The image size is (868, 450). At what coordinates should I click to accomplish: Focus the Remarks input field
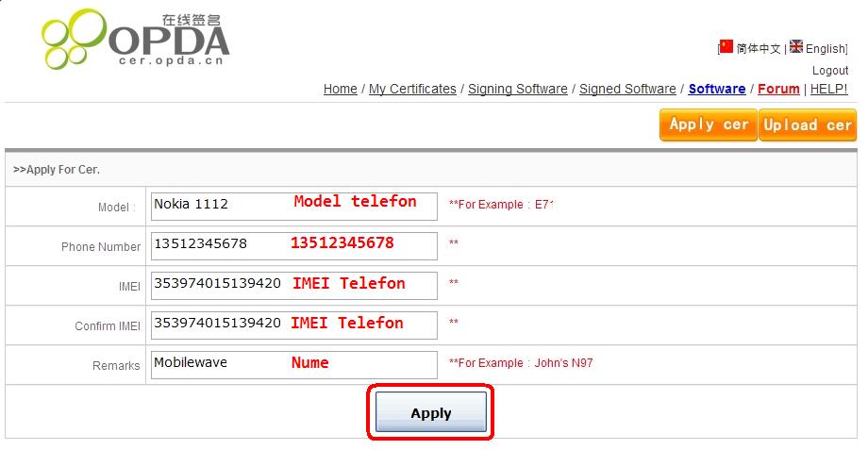point(294,365)
